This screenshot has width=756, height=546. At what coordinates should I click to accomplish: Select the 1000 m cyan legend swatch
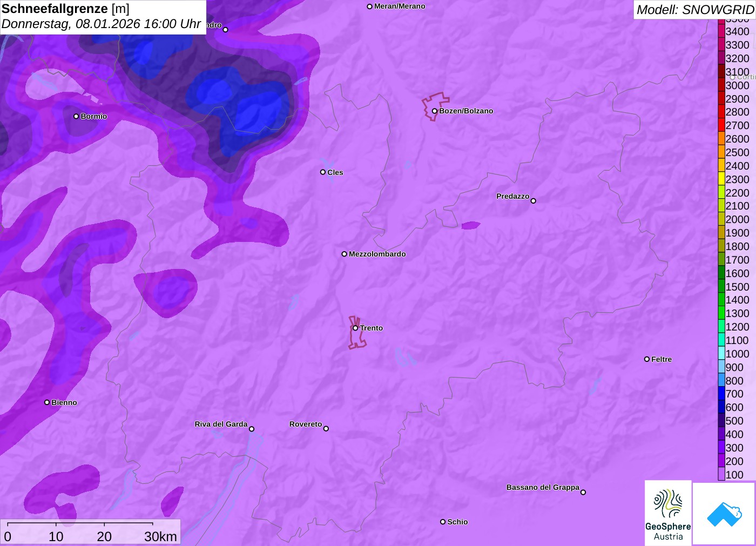tap(721, 354)
